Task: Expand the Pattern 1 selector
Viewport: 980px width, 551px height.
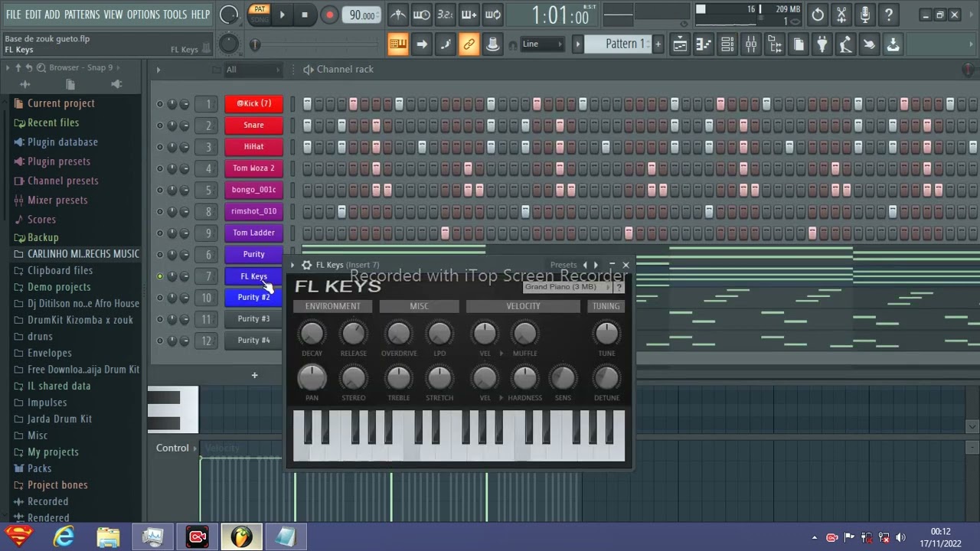Action: point(617,44)
